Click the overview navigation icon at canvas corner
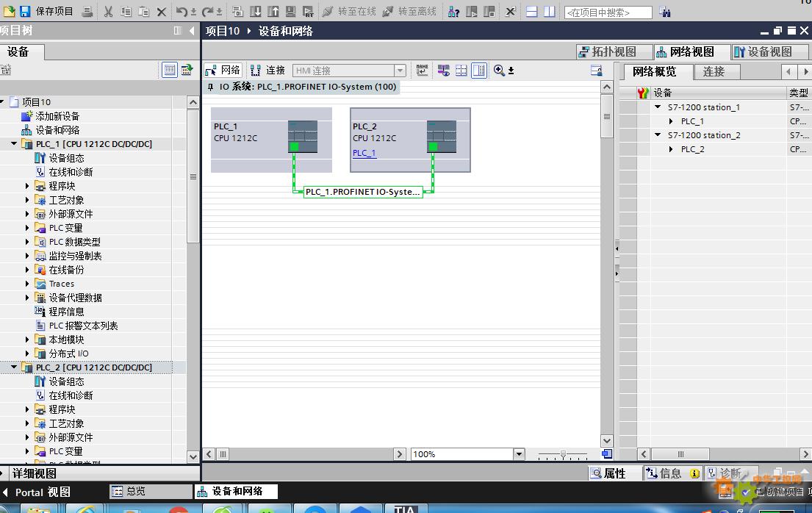 click(x=607, y=454)
